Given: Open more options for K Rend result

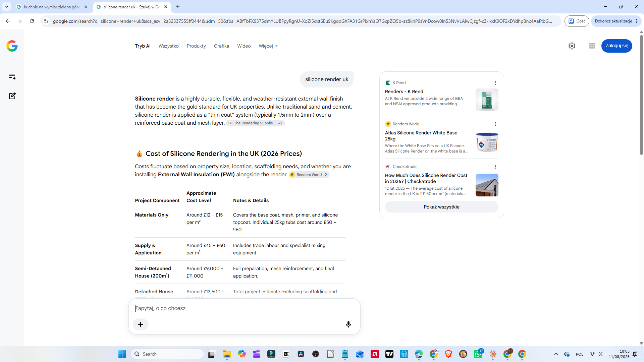Looking at the screenshot, I should (495, 83).
